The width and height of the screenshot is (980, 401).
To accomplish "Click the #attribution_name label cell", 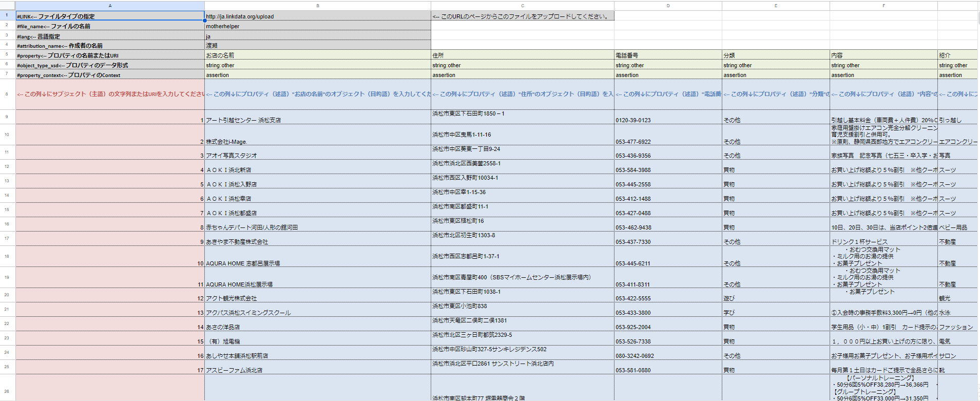I will [110, 45].
